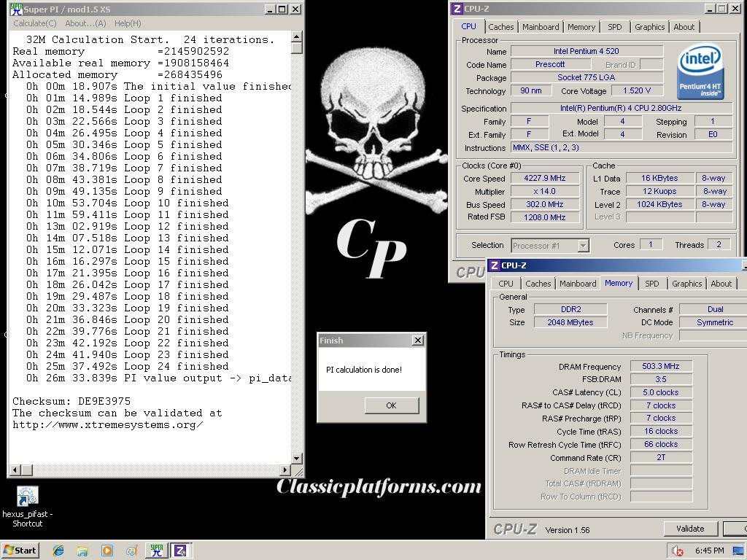Close the Finish dialog
The height and width of the screenshot is (560, 747).
(x=417, y=340)
